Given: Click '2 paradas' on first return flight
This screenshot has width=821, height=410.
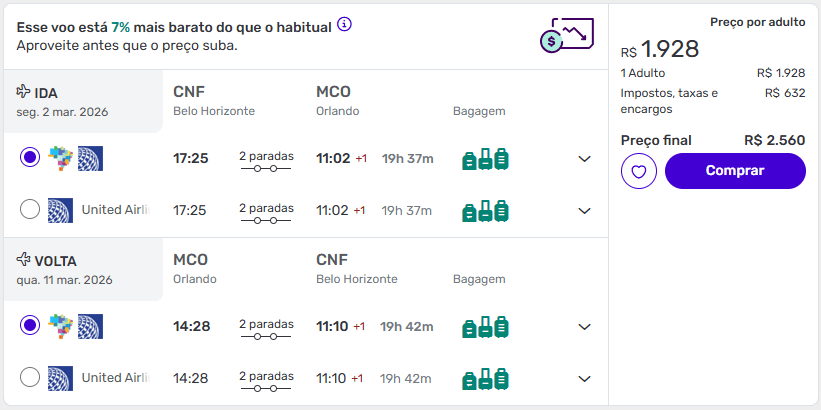Looking at the screenshot, I should pos(266,327).
